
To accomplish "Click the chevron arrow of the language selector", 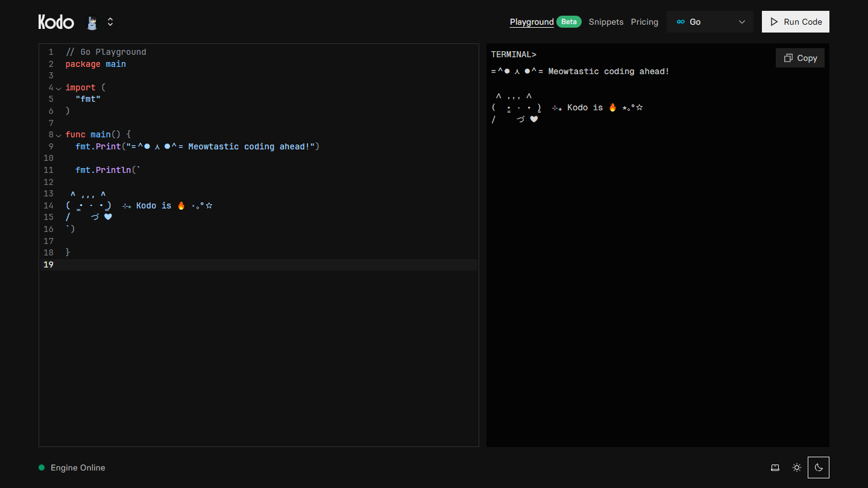I will [742, 22].
